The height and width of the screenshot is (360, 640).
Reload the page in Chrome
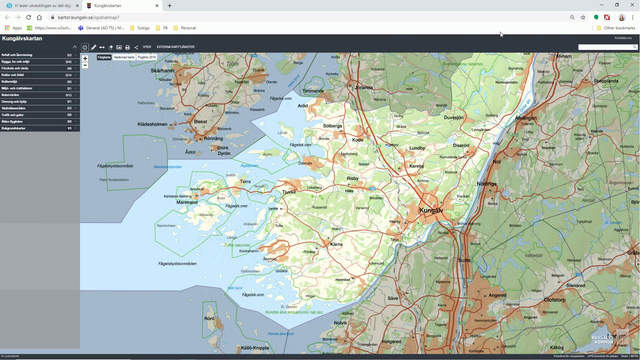click(x=29, y=18)
